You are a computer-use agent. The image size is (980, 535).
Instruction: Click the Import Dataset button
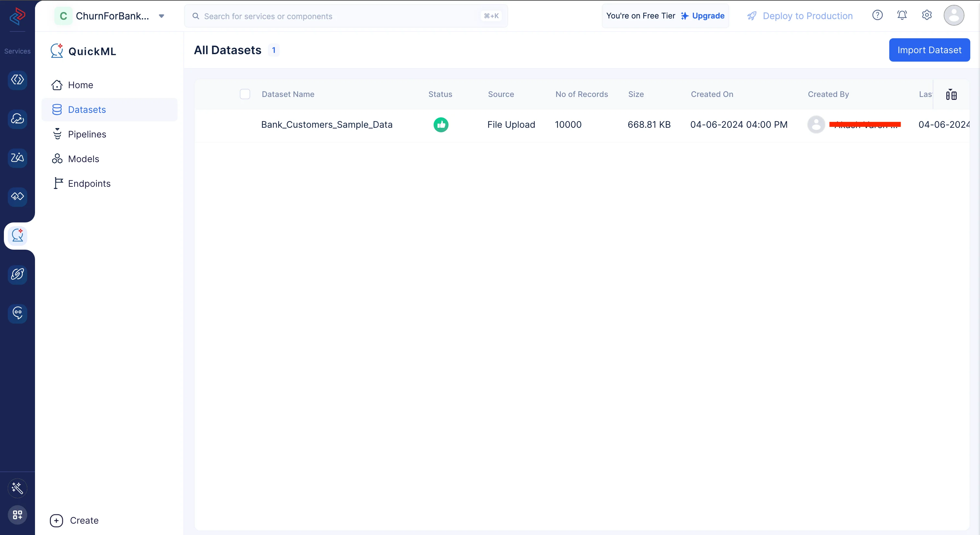click(x=929, y=50)
